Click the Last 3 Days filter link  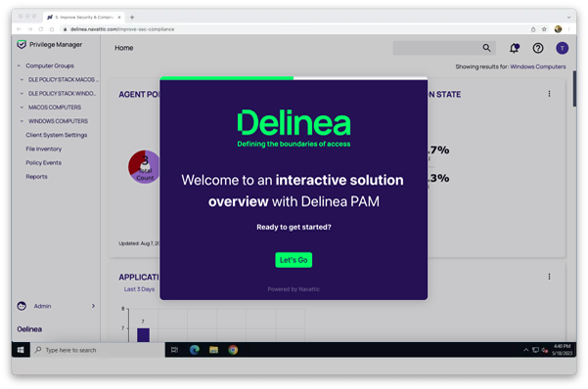(139, 289)
